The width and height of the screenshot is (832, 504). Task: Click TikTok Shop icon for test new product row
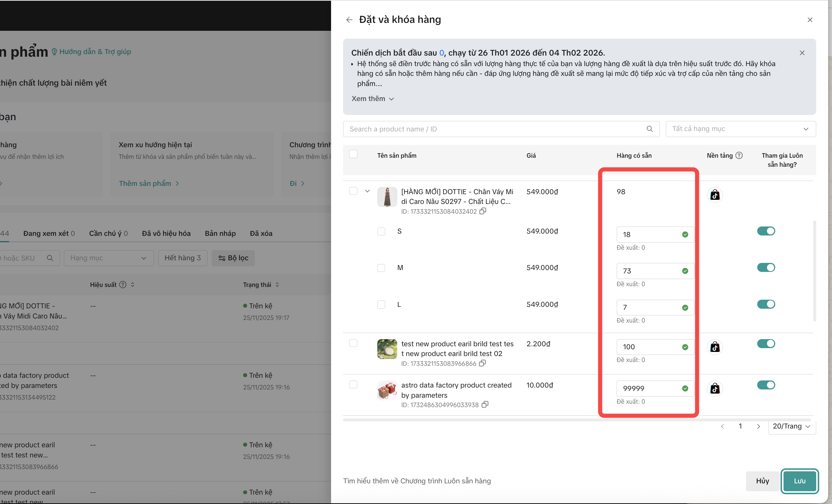(x=715, y=347)
